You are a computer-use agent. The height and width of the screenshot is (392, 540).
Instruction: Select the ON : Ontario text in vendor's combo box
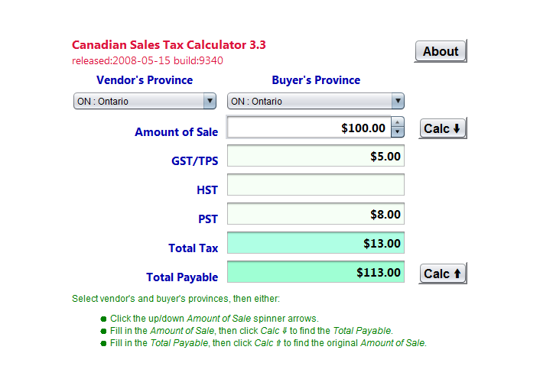(x=102, y=102)
